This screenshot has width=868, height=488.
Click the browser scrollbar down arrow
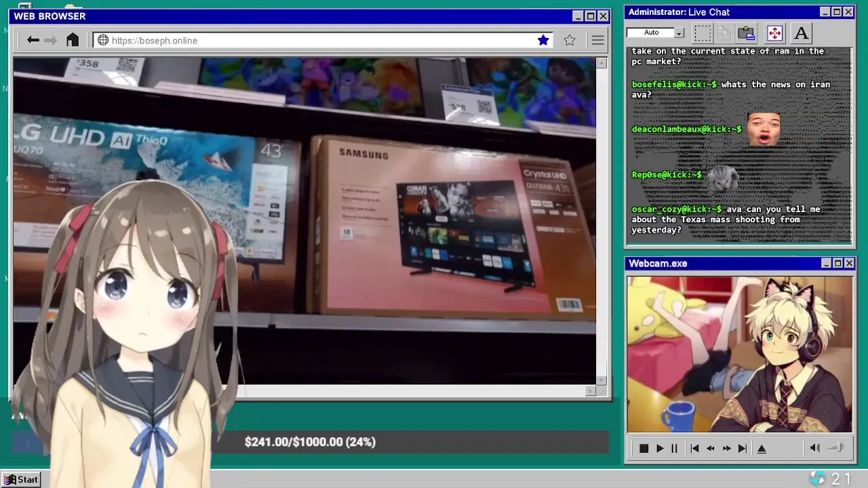pos(601,380)
